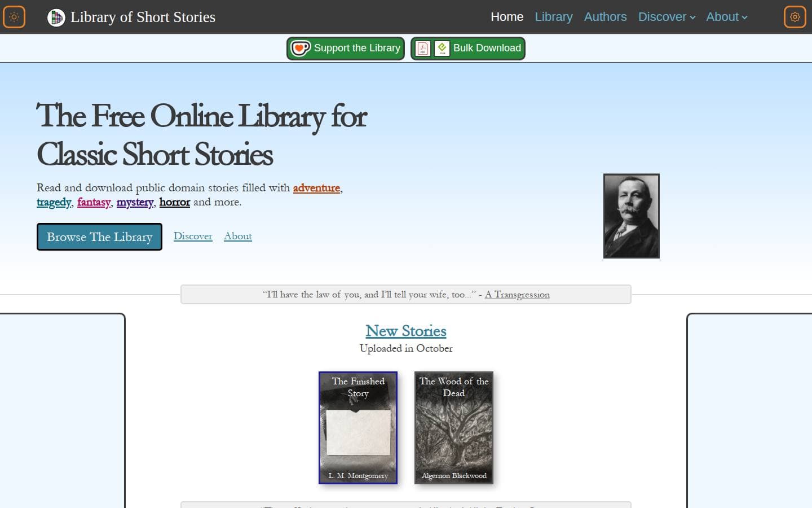The width and height of the screenshot is (812, 508).
Task: Click the Support the Library button
Action: [346, 49]
